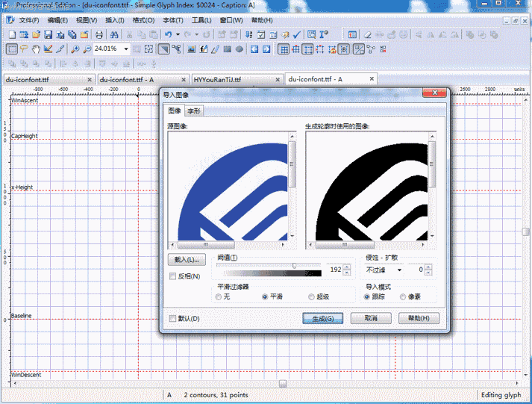Click the previous glyph blue arrow icon
Image resolution: width=532 pixels, height=404 pixels.
click(254, 49)
